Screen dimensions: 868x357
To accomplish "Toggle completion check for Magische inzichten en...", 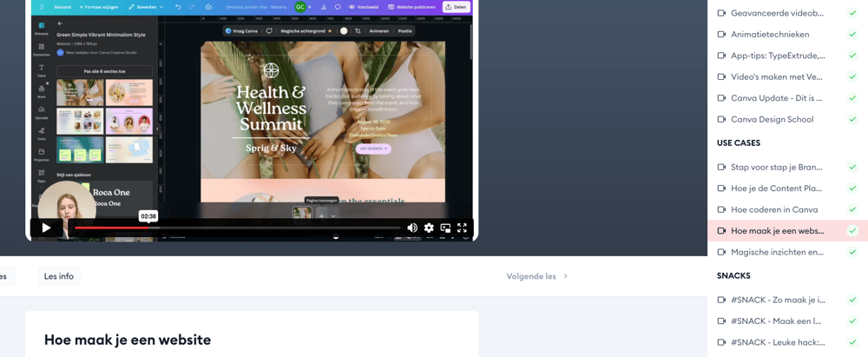I will click(852, 252).
